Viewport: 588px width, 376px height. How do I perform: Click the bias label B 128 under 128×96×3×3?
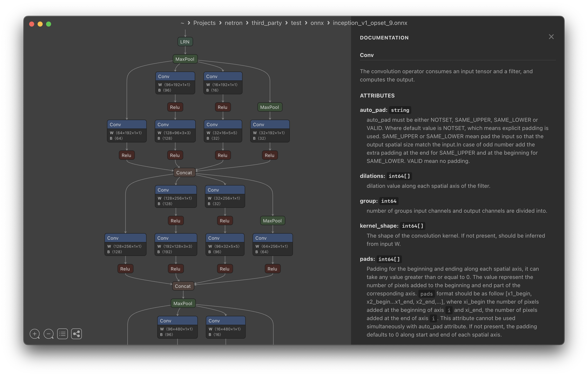tap(165, 138)
